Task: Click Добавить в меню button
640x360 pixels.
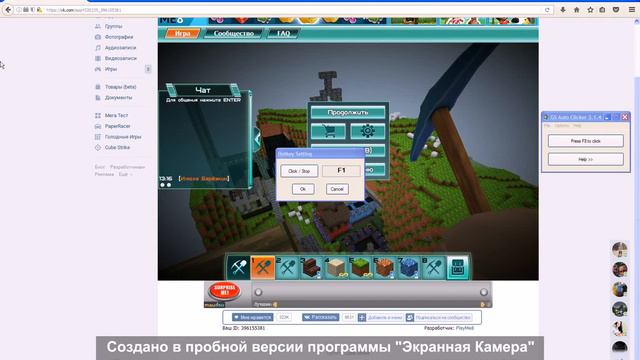Action: pos(381,317)
